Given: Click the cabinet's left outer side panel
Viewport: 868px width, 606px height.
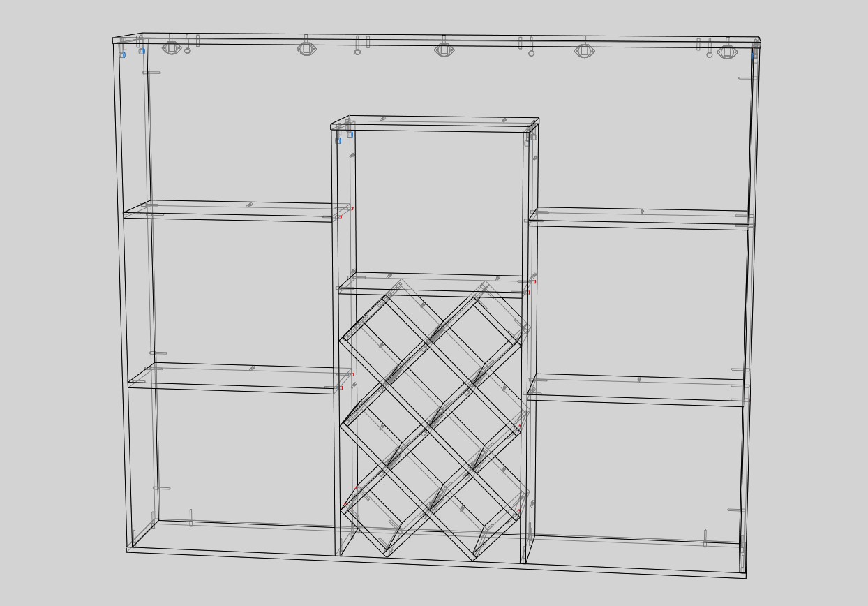Looking at the screenshot, I should (124, 293).
